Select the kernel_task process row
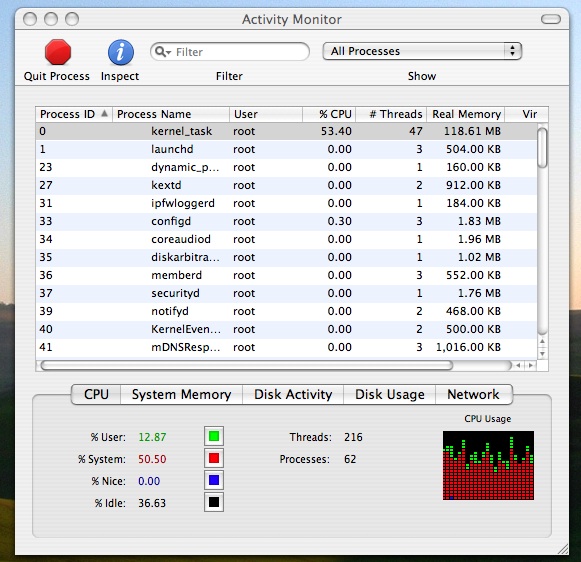 [286, 131]
